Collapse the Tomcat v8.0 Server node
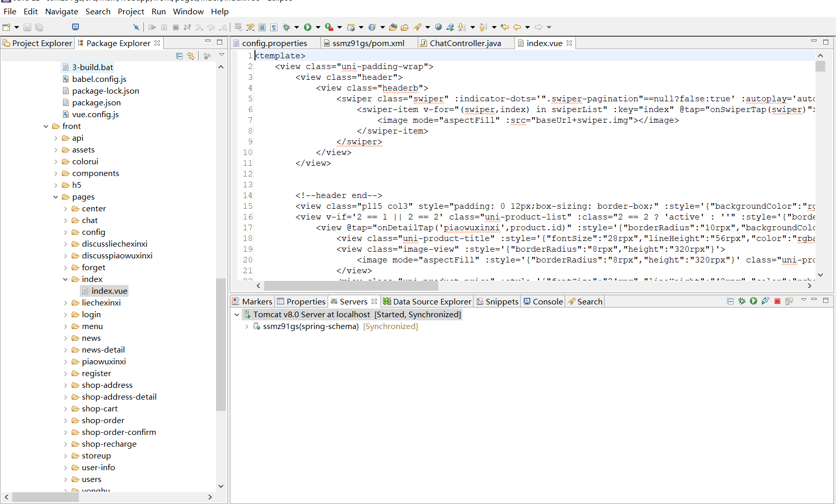This screenshot has width=836, height=504. click(x=237, y=314)
